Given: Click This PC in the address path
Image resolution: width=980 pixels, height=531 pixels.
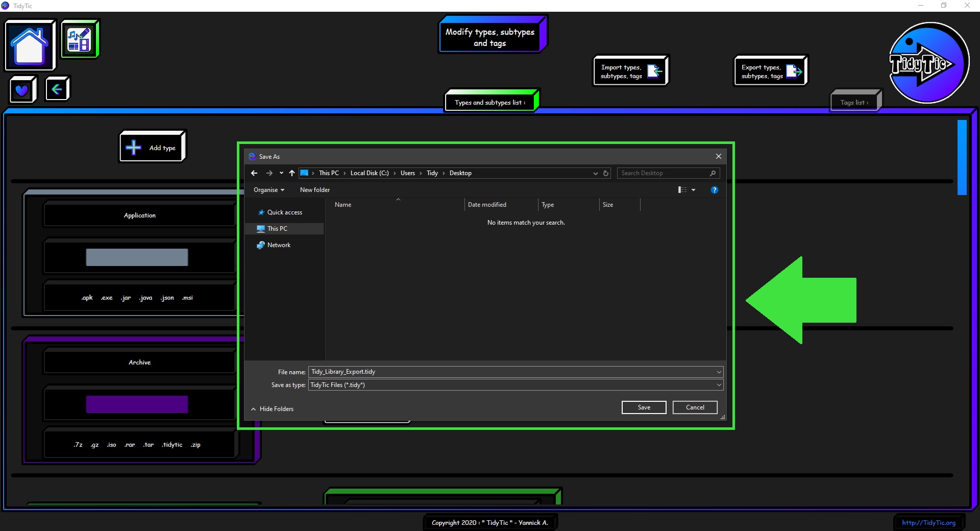Looking at the screenshot, I should pos(329,173).
